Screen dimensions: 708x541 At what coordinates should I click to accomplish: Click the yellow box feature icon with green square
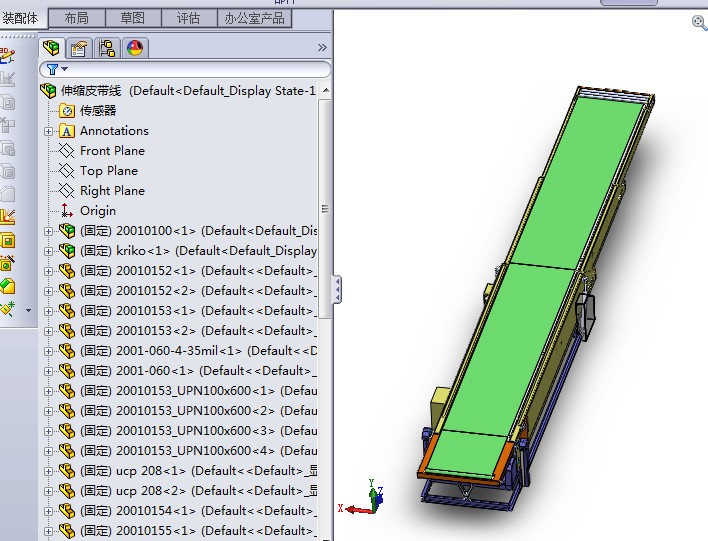8,240
